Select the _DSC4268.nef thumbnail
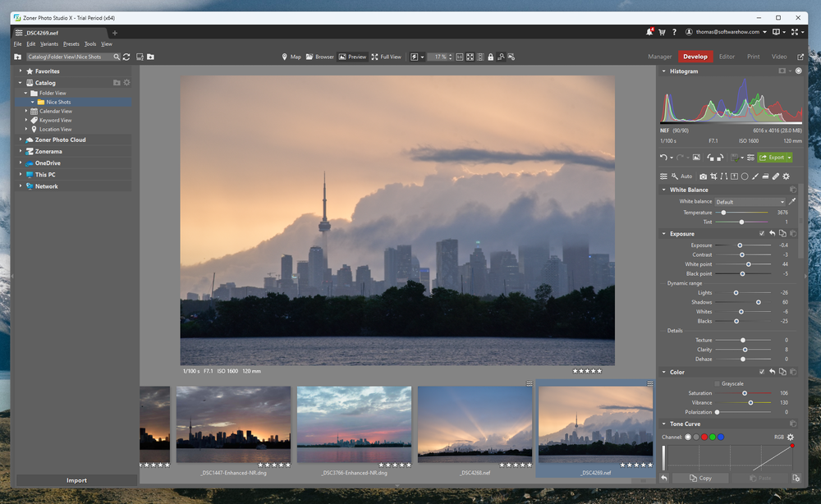The image size is (821, 504). click(475, 424)
